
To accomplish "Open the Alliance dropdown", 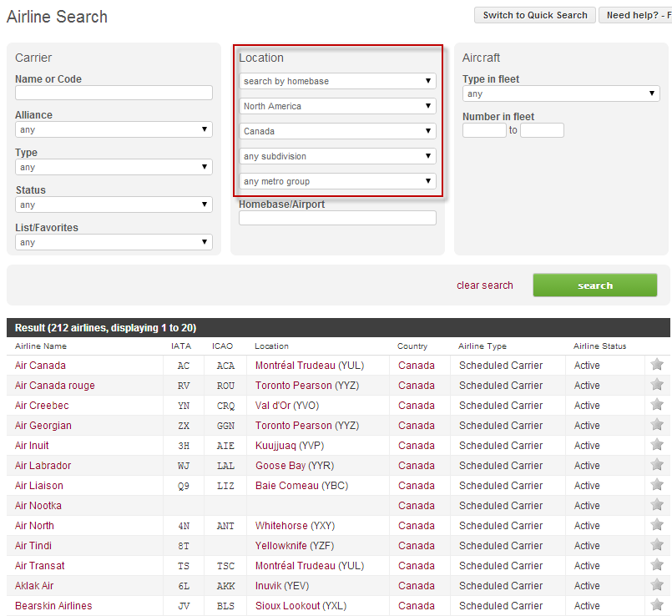I will [x=114, y=130].
